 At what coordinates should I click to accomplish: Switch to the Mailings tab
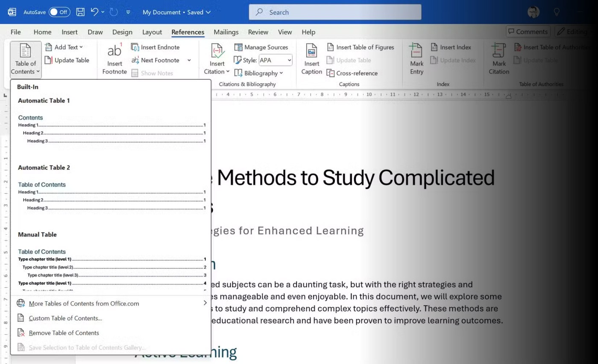(226, 32)
